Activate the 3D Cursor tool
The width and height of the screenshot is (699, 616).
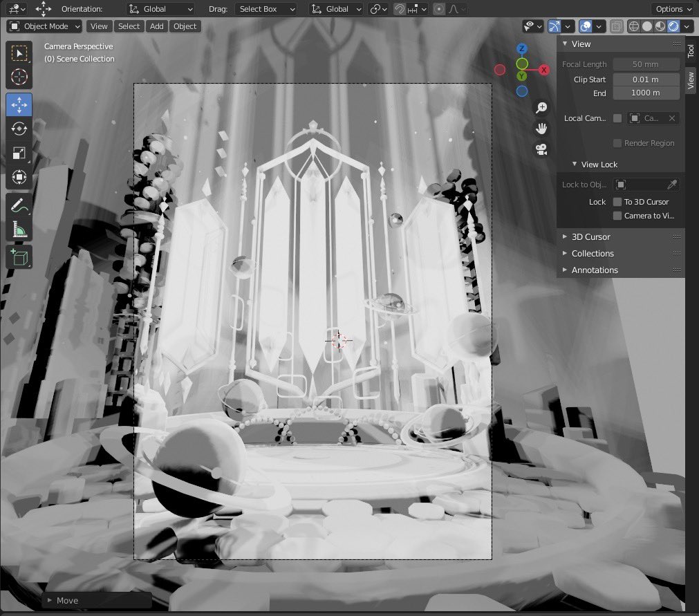(19, 77)
